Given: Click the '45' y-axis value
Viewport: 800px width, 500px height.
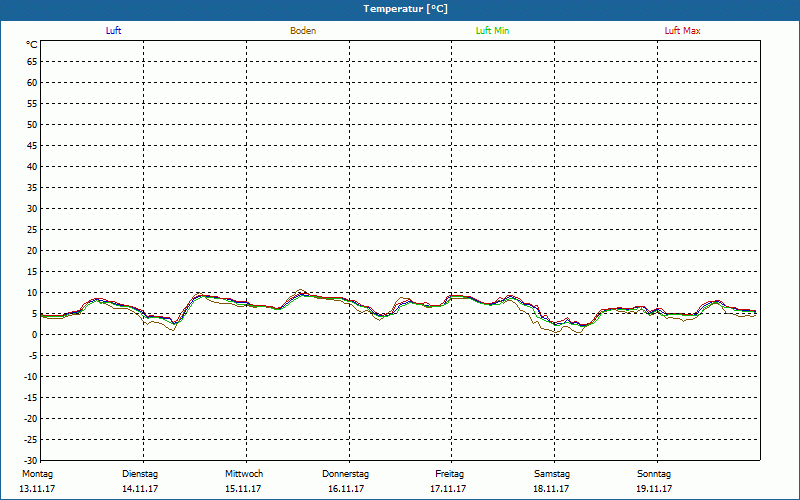Looking at the screenshot, I should 32,146.
